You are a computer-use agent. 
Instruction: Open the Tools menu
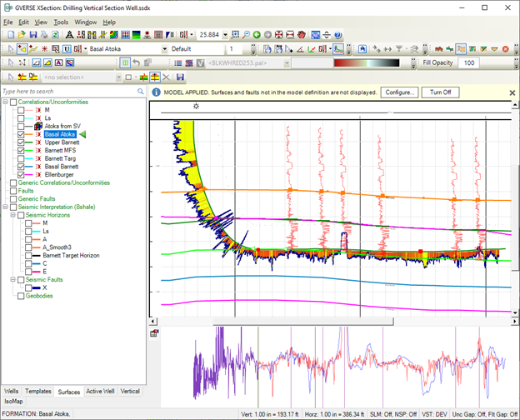point(61,22)
